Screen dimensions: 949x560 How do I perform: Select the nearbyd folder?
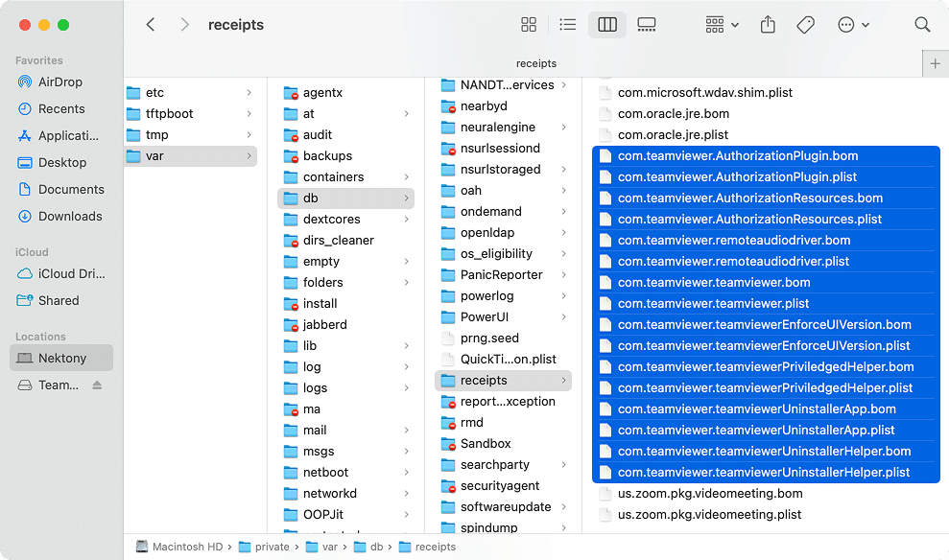[503, 105]
